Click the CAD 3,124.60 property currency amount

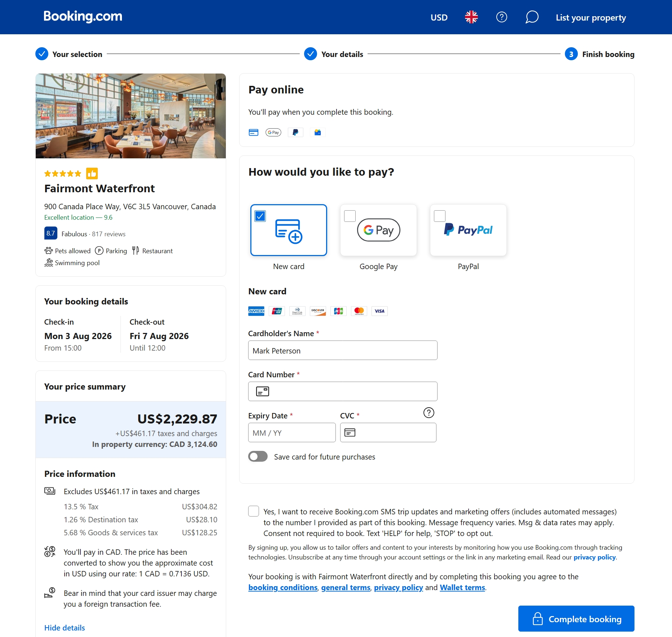click(x=193, y=444)
